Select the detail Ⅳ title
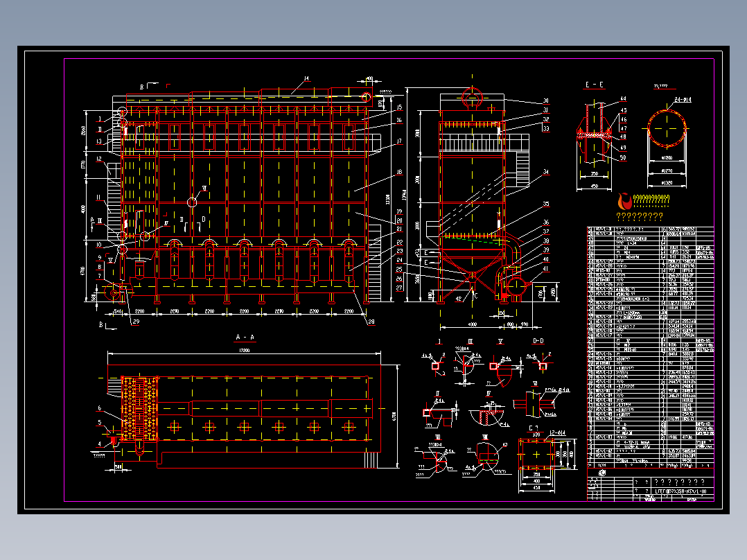Image resolution: width=747 pixels, height=560 pixels. pos(489,394)
